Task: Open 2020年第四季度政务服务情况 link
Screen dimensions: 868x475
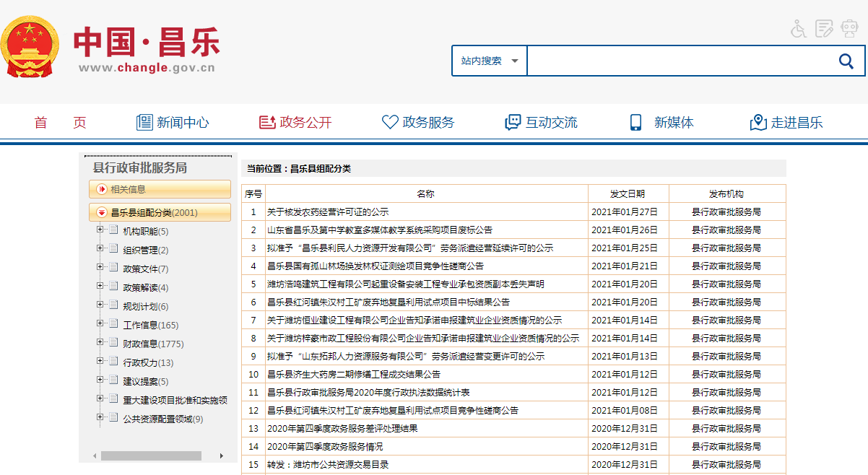Action: pos(325,447)
